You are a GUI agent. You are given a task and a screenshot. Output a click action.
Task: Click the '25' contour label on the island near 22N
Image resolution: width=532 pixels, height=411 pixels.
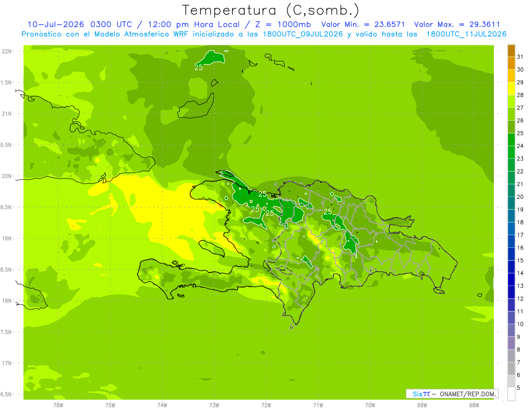click(x=199, y=67)
